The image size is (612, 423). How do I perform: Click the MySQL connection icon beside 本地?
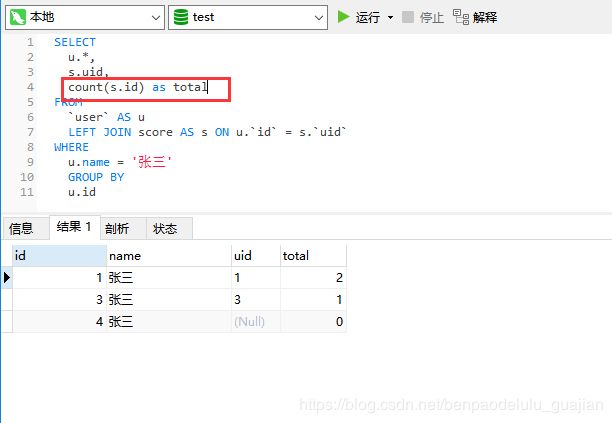(18, 17)
